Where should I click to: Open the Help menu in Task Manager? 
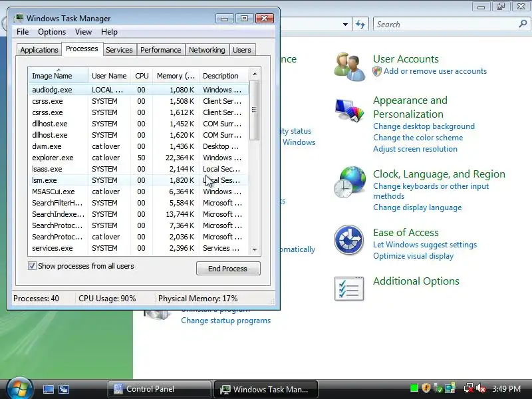[x=109, y=32]
